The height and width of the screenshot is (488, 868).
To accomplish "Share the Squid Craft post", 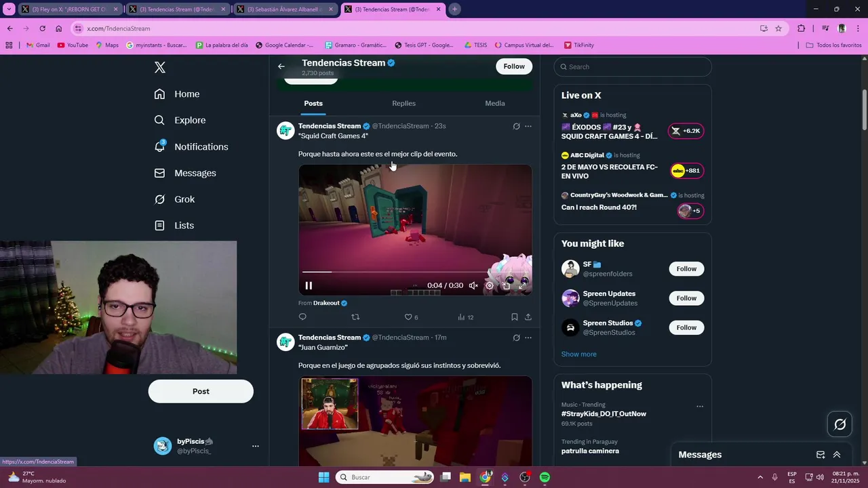I will [x=528, y=317].
